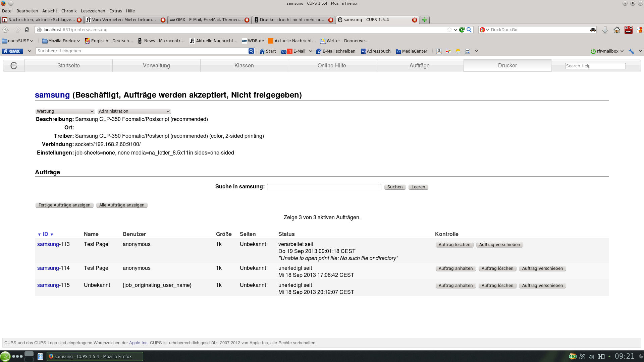Open new tab with green plus icon
The width and height of the screenshot is (644, 362).
point(424,20)
